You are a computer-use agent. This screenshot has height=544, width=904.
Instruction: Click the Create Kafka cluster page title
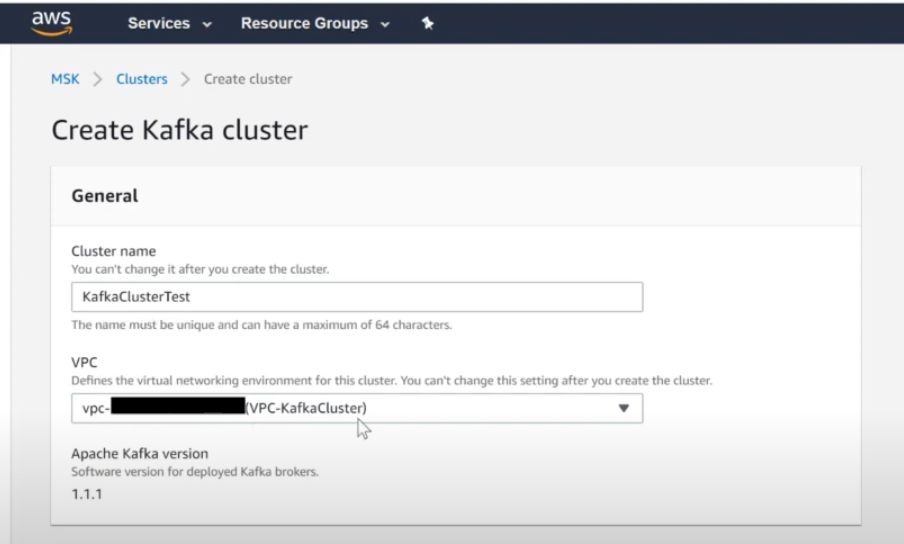tap(180, 130)
